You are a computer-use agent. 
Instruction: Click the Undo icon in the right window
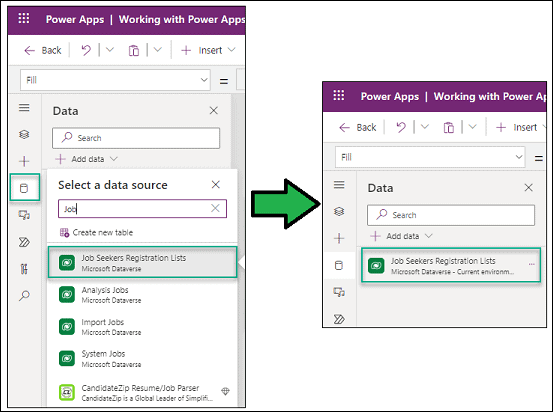click(401, 127)
